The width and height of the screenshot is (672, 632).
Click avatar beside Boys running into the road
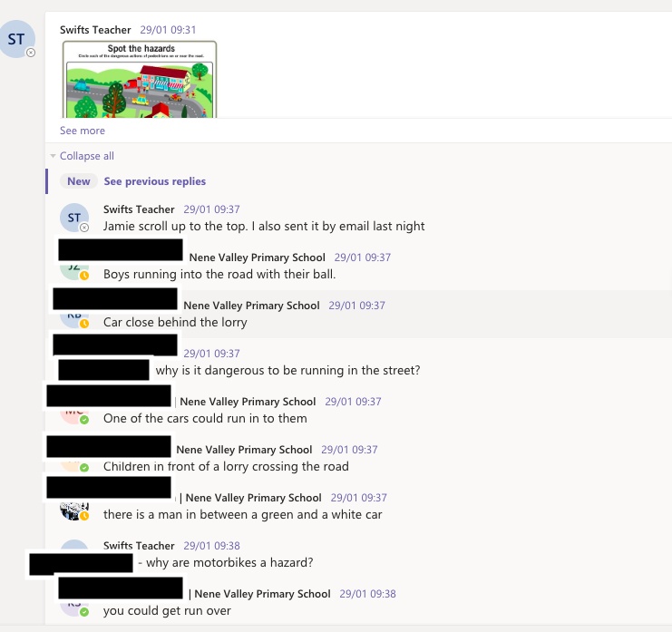pyautogui.click(x=74, y=271)
